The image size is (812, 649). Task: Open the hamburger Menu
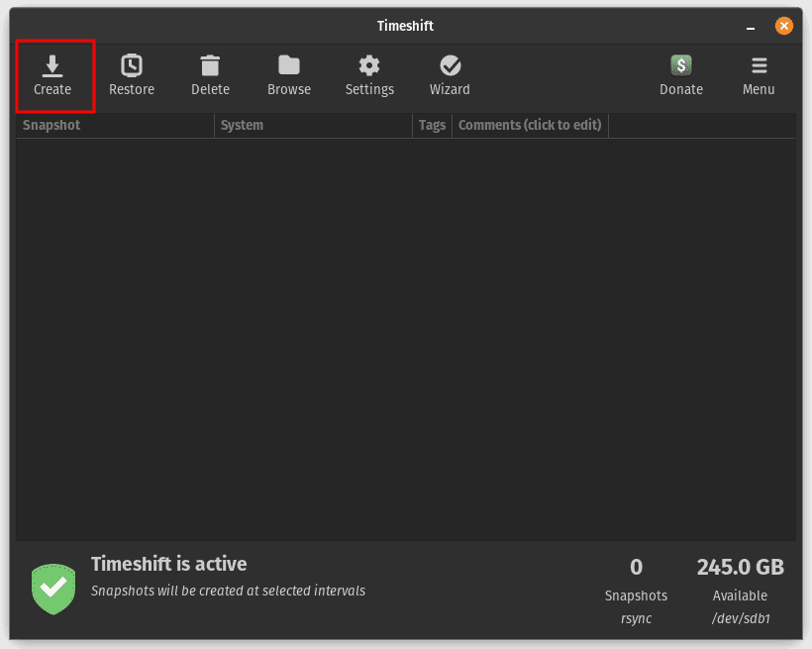(759, 75)
